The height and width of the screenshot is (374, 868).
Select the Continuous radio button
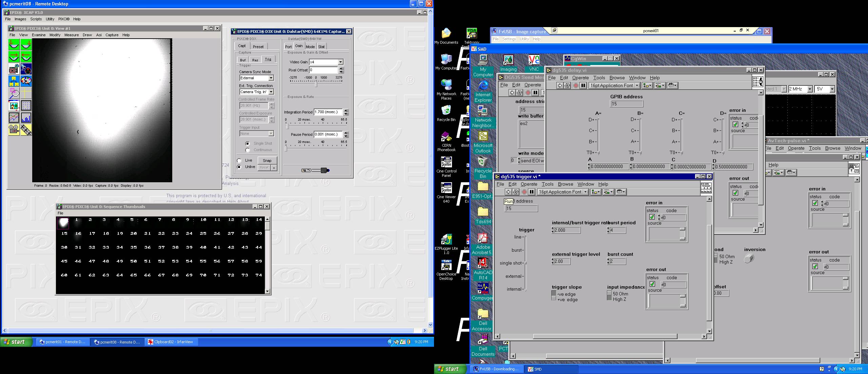coord(248,150)
